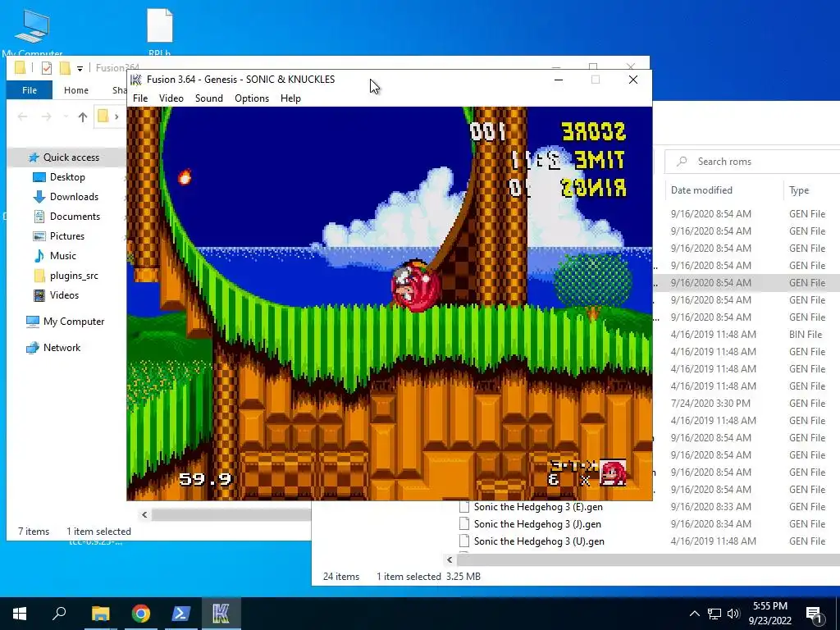Click left arrow of Fusion364 horizontal scrollbar
Screen dimensions: 840x630
click(144, 515)
